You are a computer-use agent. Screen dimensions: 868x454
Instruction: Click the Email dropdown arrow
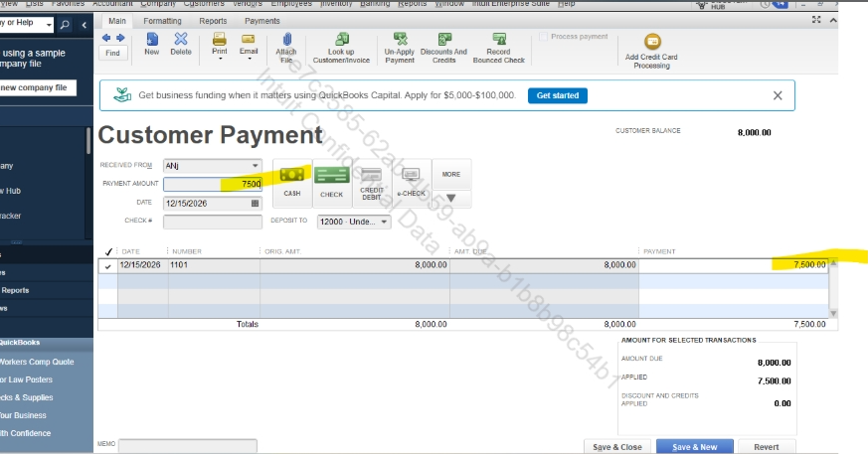(x=250, y=58)
